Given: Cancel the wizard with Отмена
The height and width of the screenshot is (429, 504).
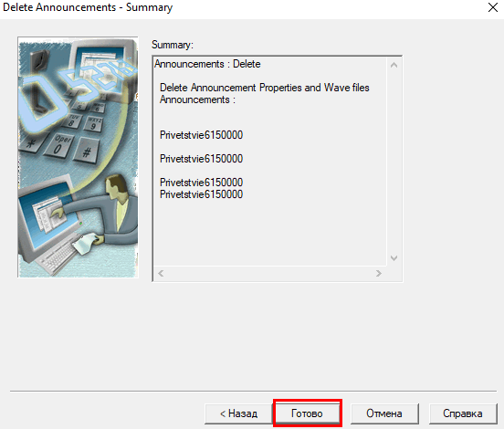Looking at the screenshot, I should [x=384, y=413].
